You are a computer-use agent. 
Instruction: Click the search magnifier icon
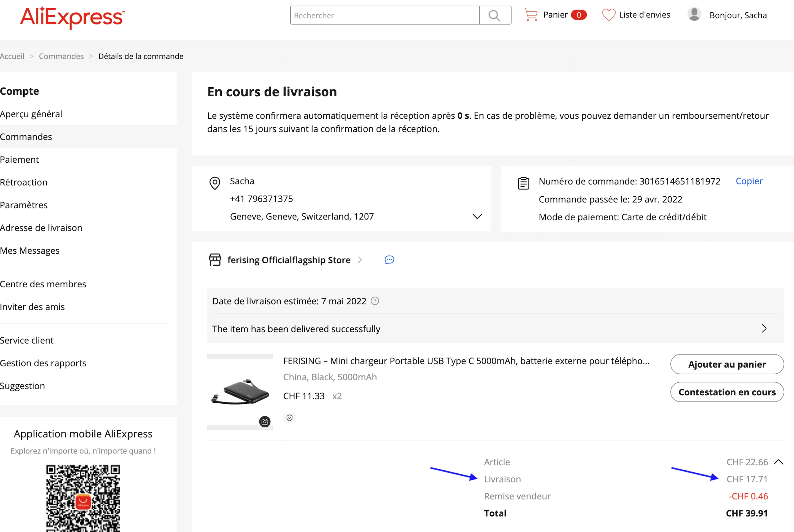[x=495, y=15]
